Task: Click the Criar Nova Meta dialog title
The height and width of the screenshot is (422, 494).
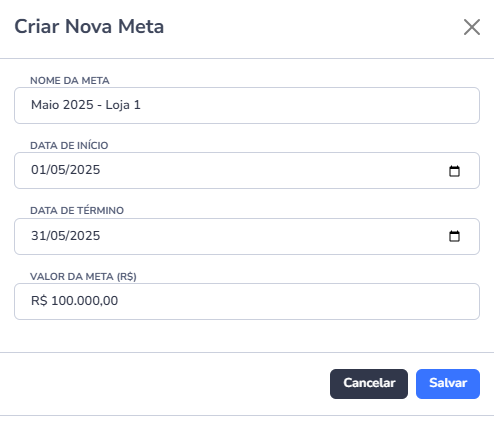Action: point(89,26)
